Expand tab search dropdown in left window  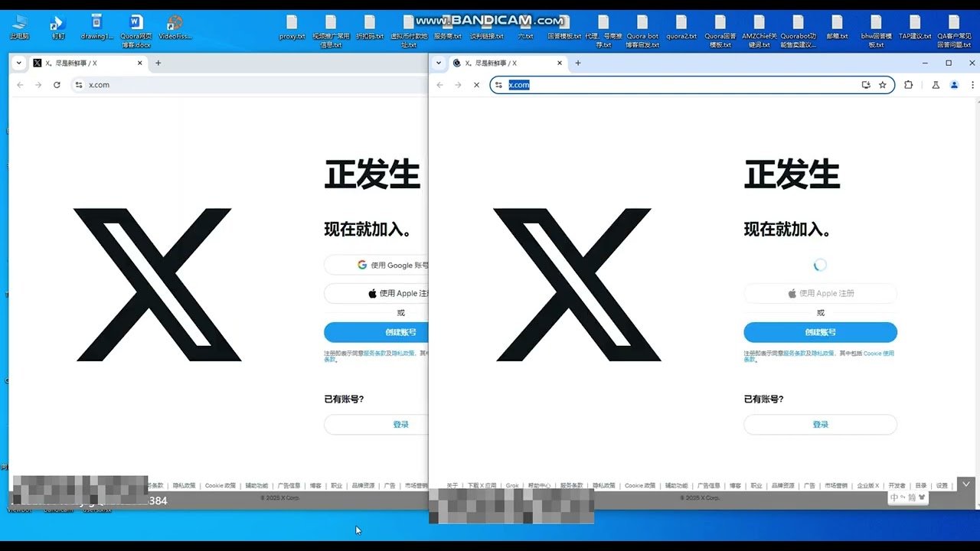click(x=18, y=63)
